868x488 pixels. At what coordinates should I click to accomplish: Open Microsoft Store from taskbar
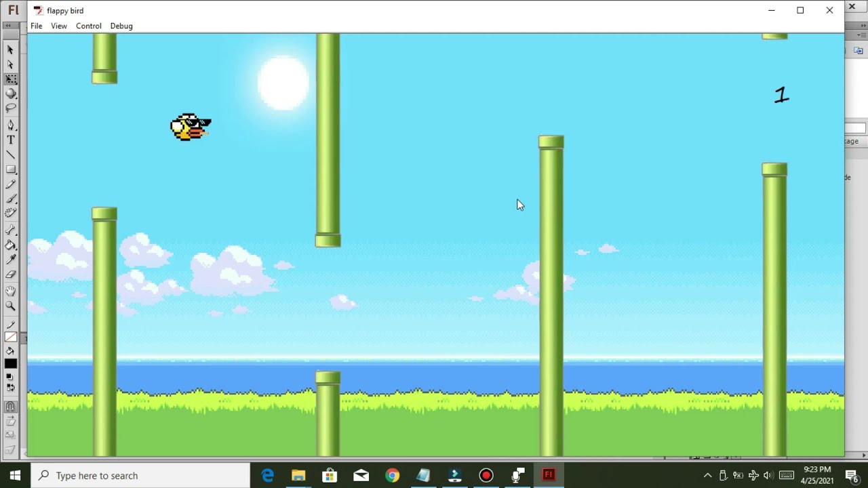click(330, 475)
